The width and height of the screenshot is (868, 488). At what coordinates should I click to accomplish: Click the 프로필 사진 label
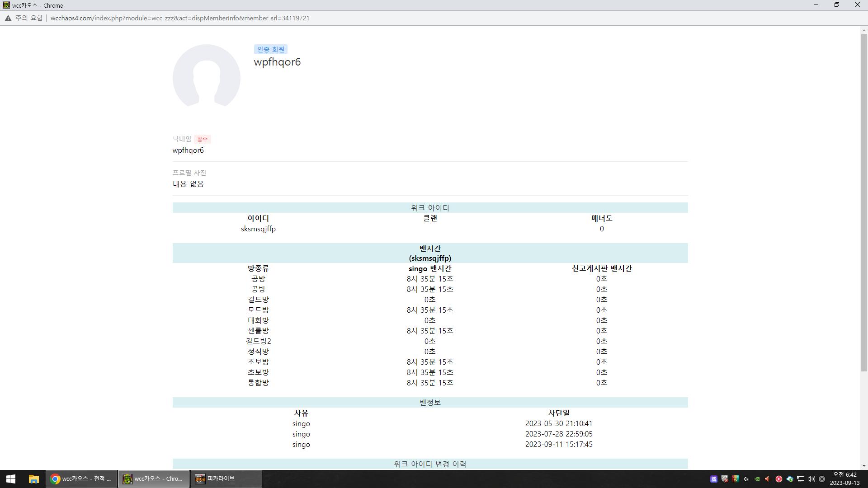[x=189, y=173]
